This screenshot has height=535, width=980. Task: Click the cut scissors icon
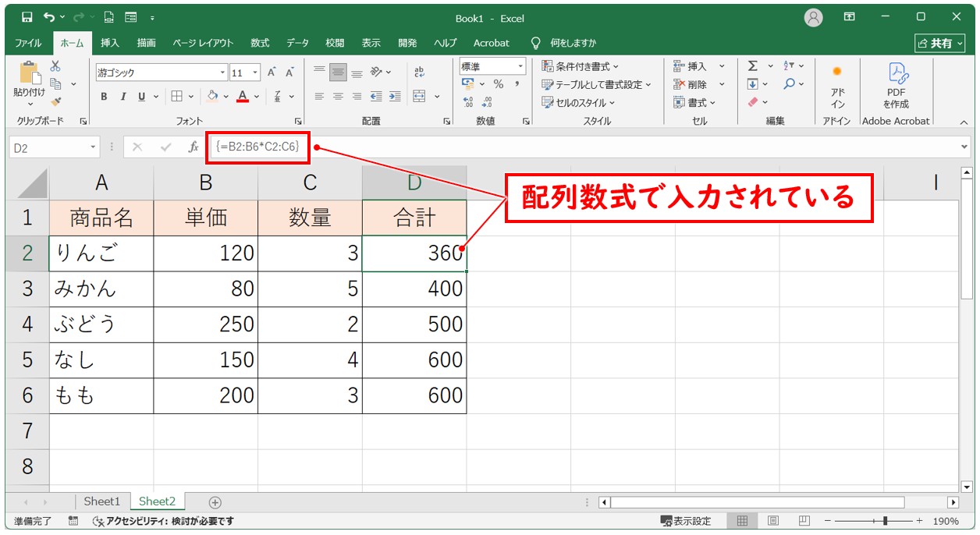[55, 66]
